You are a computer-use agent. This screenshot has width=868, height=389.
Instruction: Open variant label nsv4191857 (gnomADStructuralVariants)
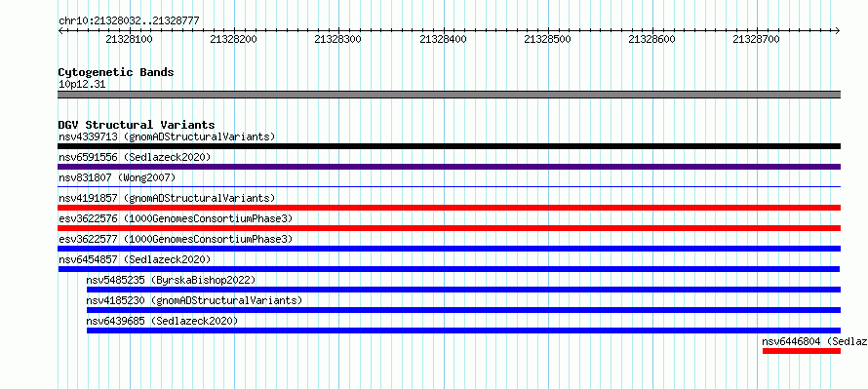[x=167, y=198]
